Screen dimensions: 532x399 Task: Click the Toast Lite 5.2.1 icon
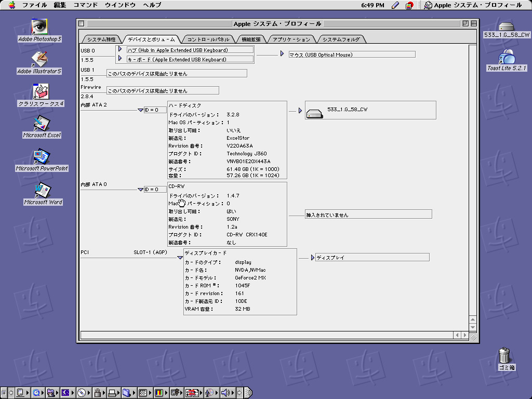[507, 57]
